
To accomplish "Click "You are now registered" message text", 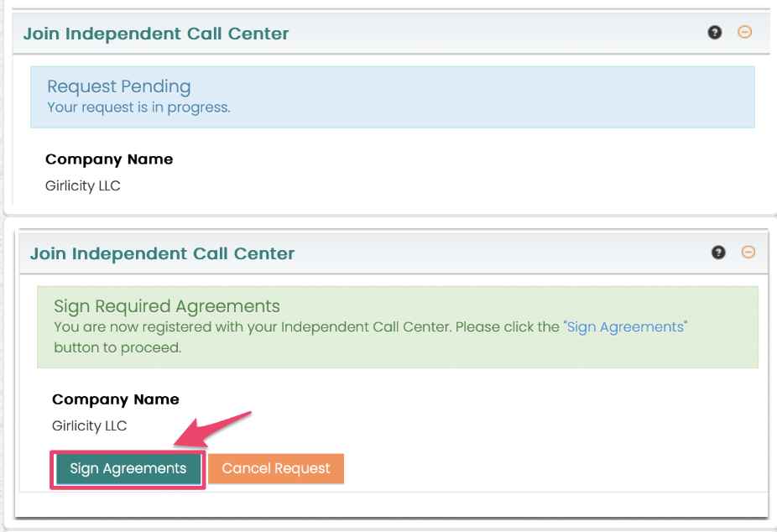I will (307, 327).
